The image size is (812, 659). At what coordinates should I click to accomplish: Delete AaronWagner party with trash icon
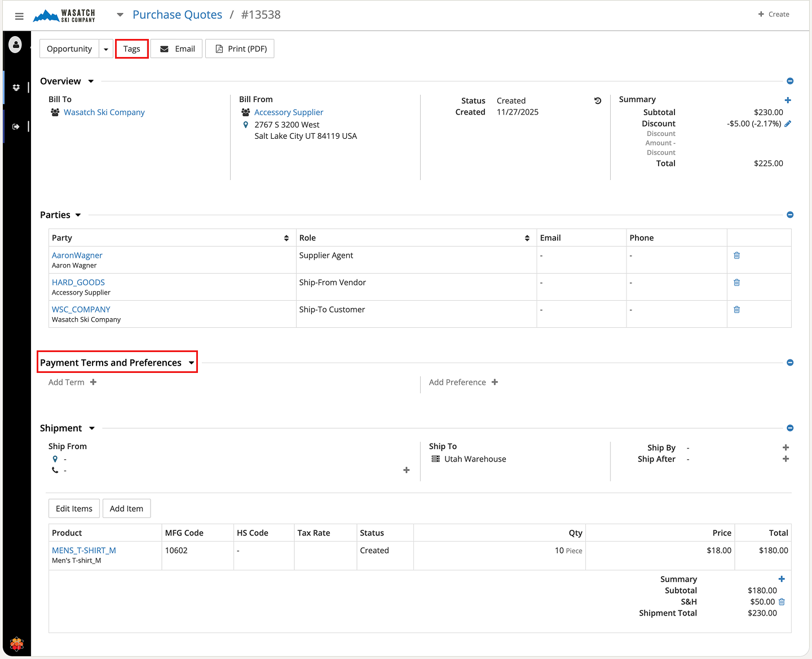736,256
